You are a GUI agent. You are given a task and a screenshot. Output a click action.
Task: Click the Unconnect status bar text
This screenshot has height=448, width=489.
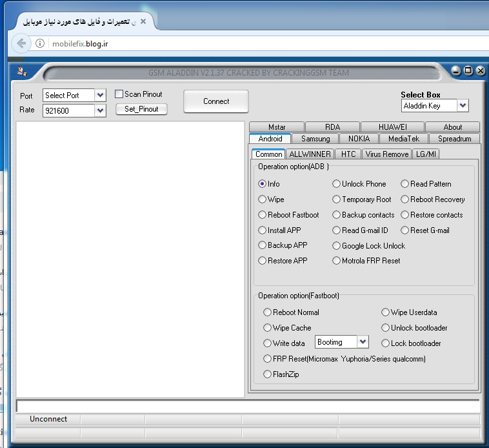(x=48, y=419)
